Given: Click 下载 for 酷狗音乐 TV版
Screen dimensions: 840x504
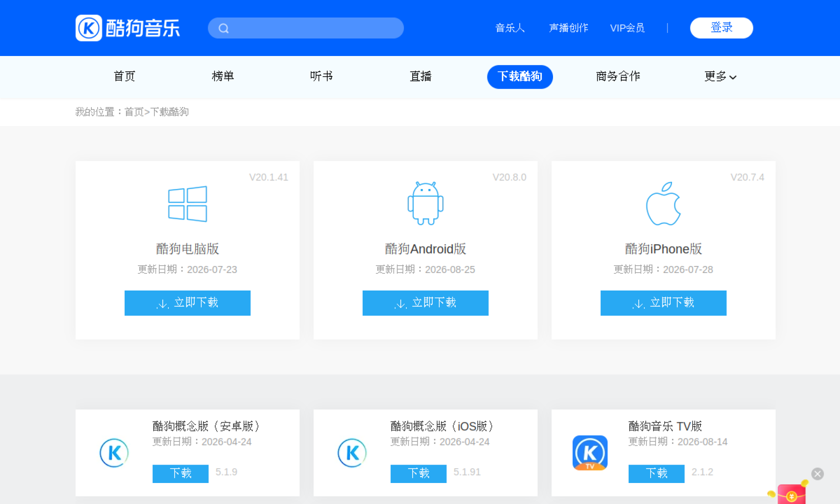Looking at the screenshot, I should (656, 473).
